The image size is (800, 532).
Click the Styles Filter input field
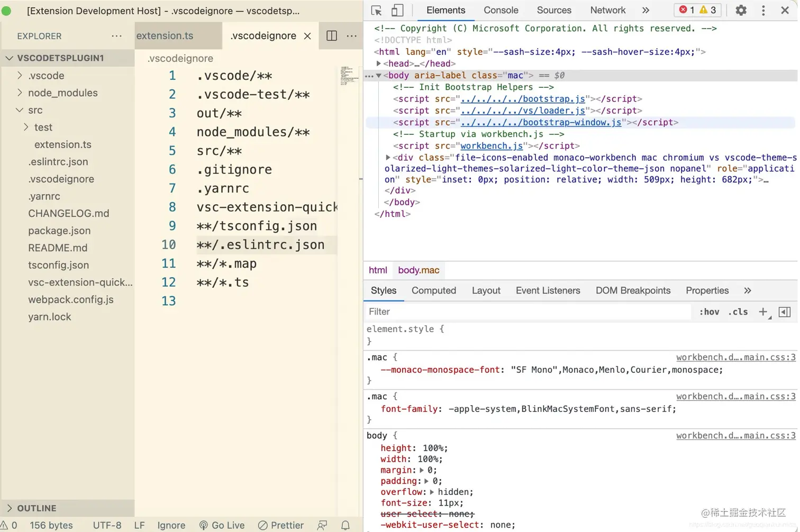528,312
